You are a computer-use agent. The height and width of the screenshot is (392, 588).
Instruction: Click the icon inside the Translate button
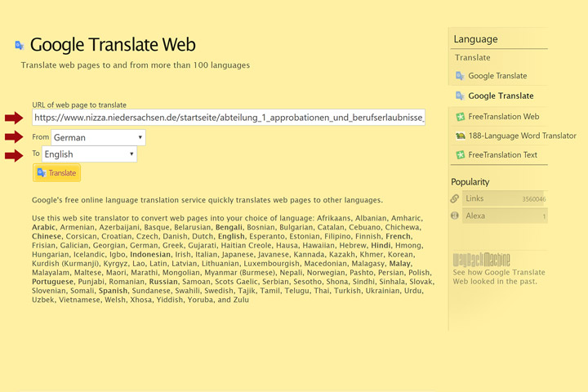pos(41,172)
